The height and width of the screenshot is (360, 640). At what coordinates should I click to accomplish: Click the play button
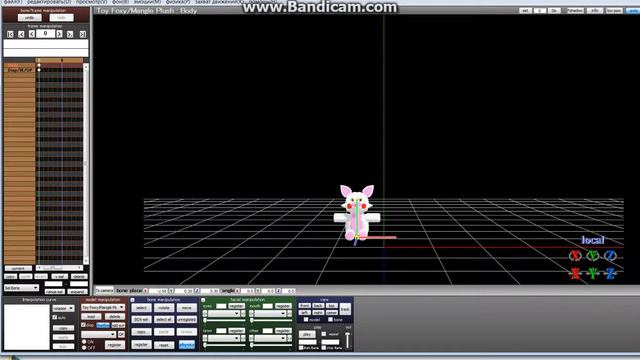pos(307,334)
